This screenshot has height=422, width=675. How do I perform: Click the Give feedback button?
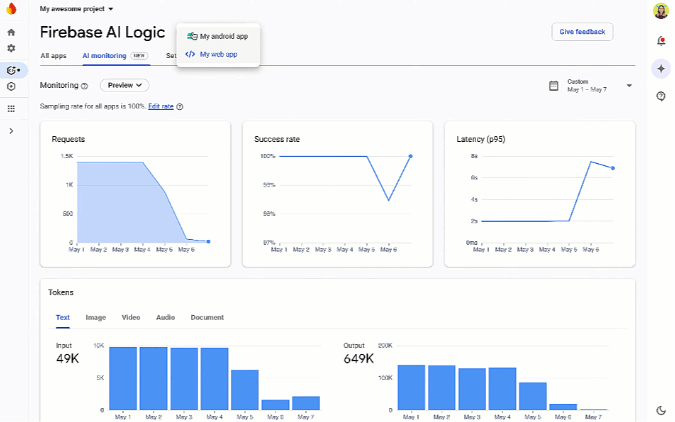click(582, 32)
